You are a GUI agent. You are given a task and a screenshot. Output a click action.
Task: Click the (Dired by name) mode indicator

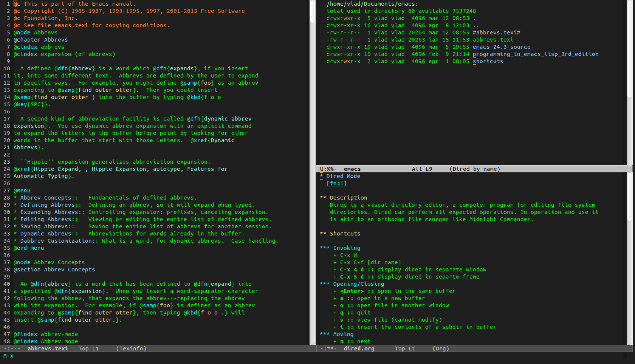475,169
